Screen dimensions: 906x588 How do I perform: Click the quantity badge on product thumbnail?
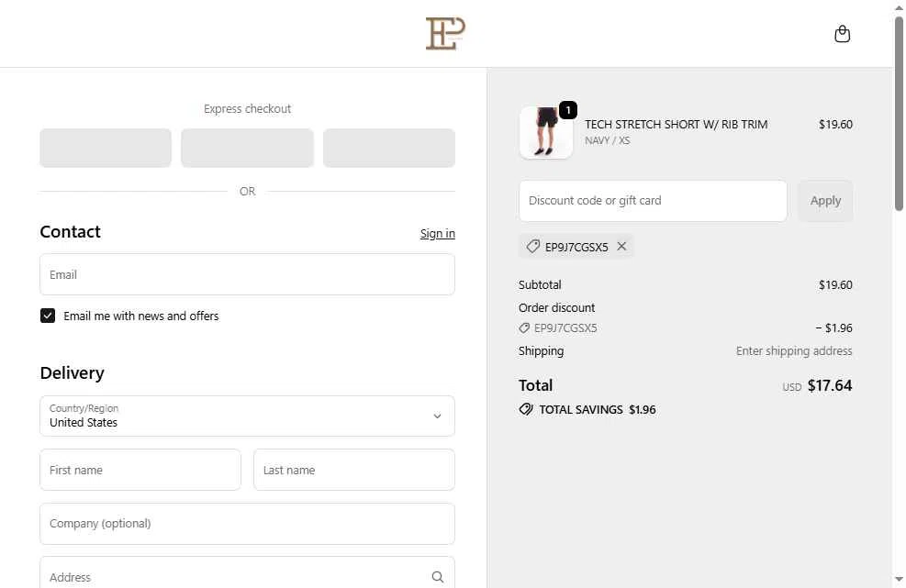(x=568, y=110)
